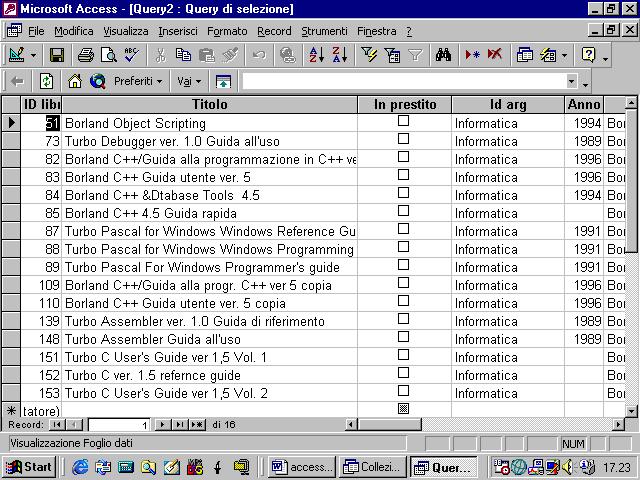Click the Cut scissors icon
The width and height of the screenshot is (640, 480).
(x=160, y=55)
